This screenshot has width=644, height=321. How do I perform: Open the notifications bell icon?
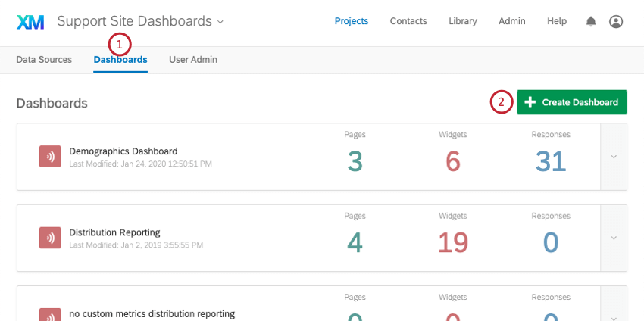tap(591, 21)
